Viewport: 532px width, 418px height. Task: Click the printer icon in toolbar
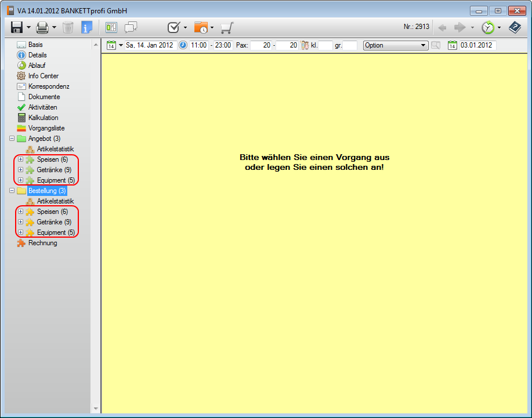point(42,27)
